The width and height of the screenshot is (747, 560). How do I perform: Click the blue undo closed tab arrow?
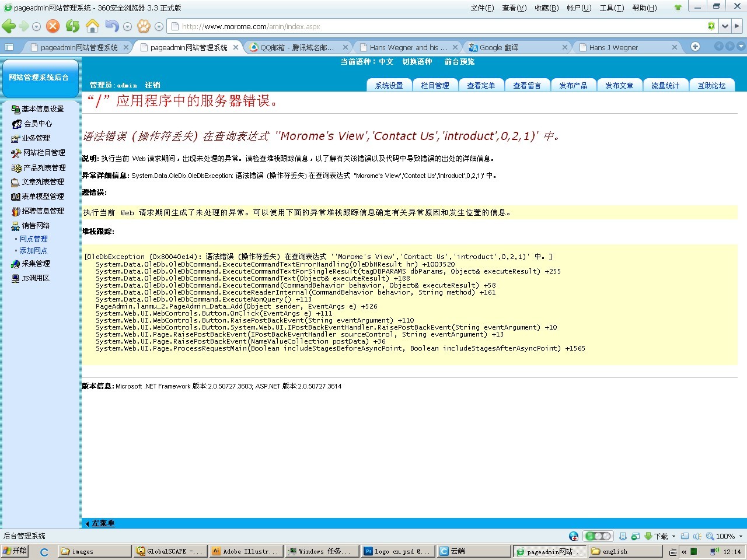tap(111, 26)
